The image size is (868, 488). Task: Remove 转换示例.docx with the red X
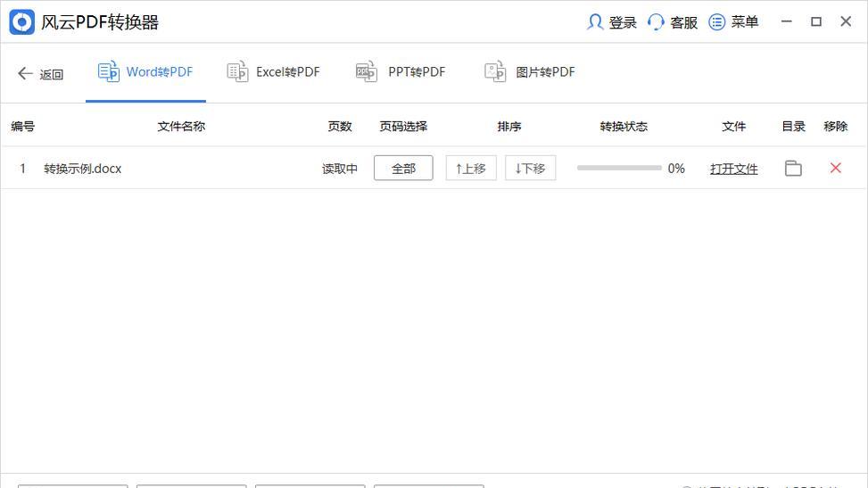click(836, 168)
